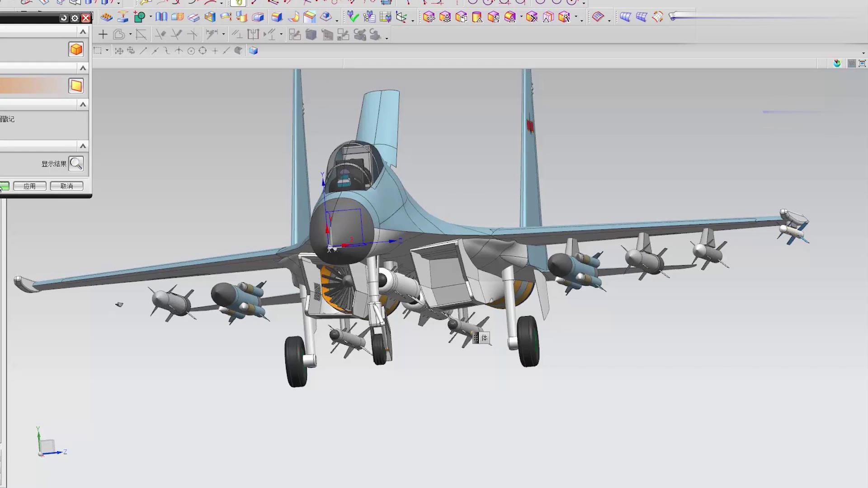Image resolution: width=868 pixels, height=488 pixels.
Task: Click the dialog settings gear icon
Action: pyautogui.click(x=75, y=19)
